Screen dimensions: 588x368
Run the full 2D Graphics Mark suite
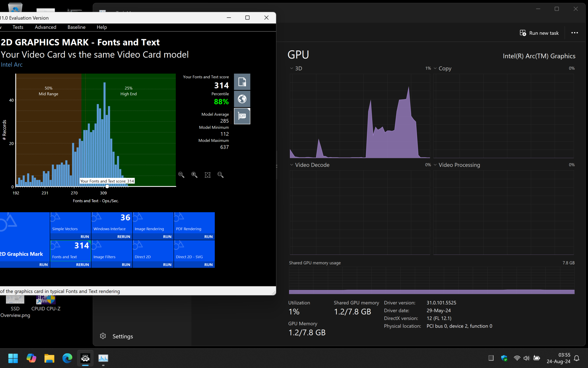43,265
